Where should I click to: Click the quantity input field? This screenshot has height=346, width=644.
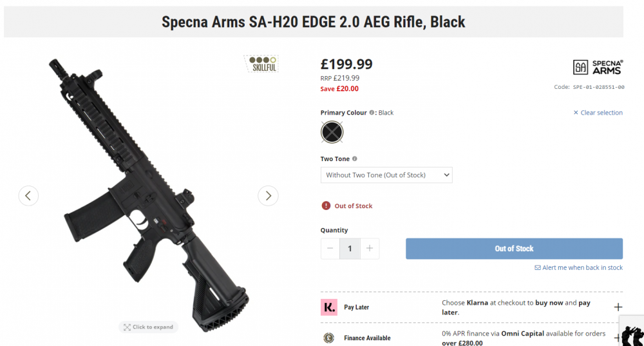(350, 248)
